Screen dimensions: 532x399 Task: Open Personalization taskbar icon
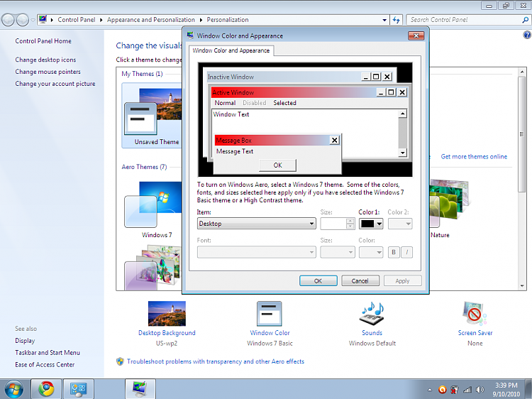140,389
